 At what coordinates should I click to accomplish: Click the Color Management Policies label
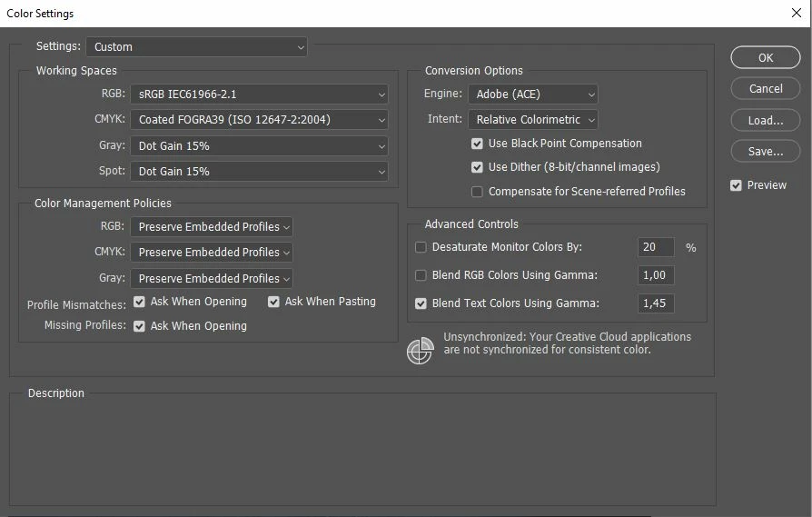click(103, 203)
